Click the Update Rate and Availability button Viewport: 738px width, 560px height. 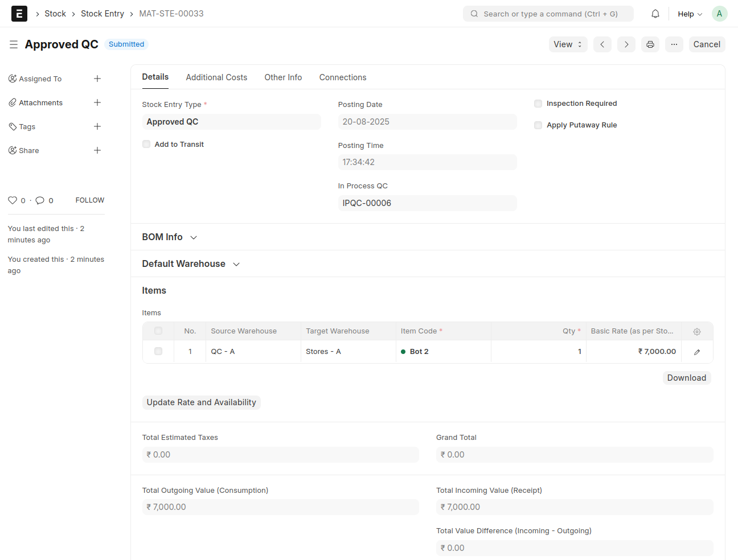tap(201, 402)
